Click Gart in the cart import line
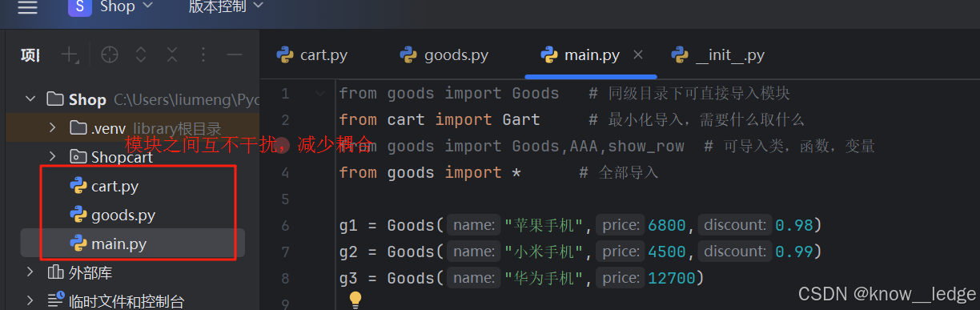This screenshot has height=310, width=980. [521, 120]
